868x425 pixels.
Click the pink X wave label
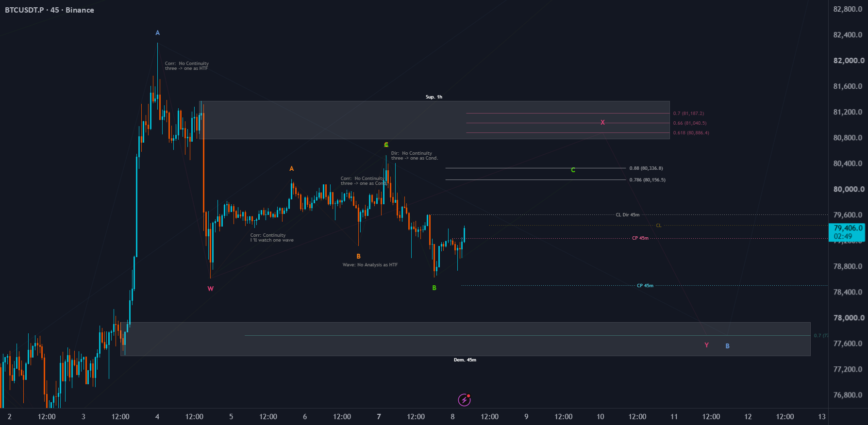tap(602, 123)
